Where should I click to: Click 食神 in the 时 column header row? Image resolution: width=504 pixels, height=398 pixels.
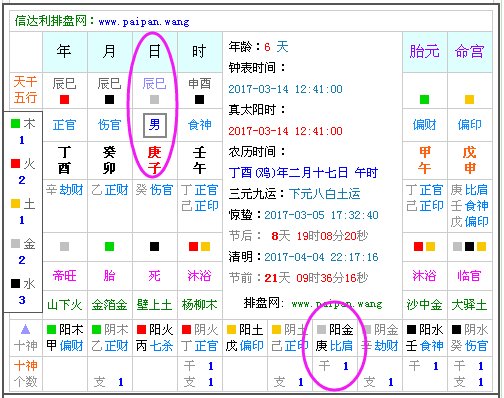pyautogui.click(x=199, y=125)
